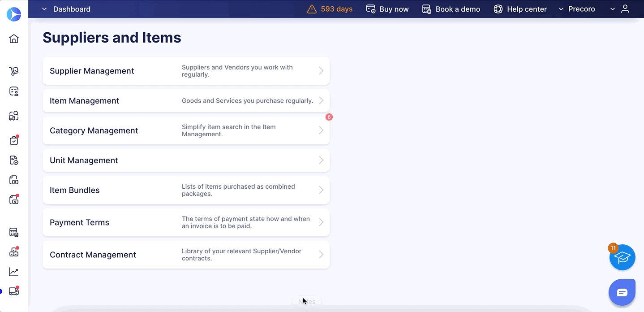Open the wallet sidebar icon with red dot
The width and height of the screenshot is (644, 312).
pyautogui.click(x=14, y=199)
